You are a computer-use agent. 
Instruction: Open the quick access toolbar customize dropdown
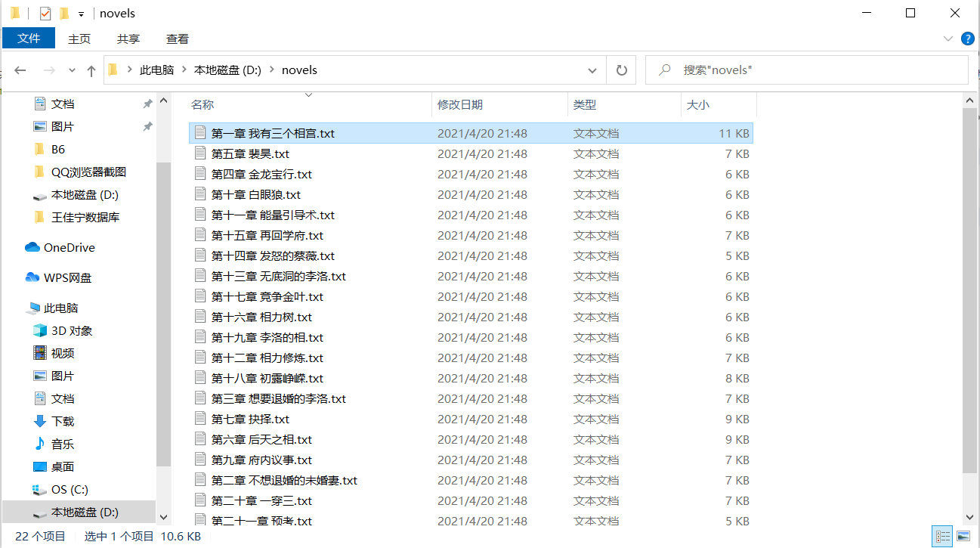(x=81, y=14)
